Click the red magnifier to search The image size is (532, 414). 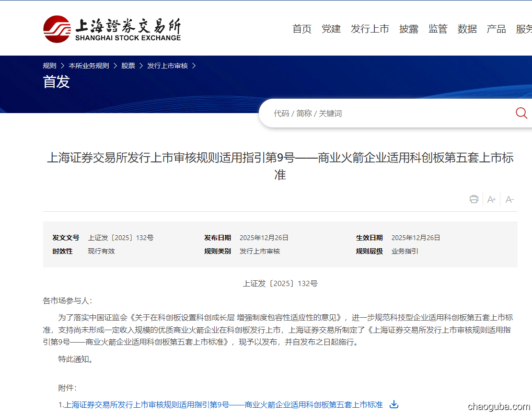coord(521,113)
